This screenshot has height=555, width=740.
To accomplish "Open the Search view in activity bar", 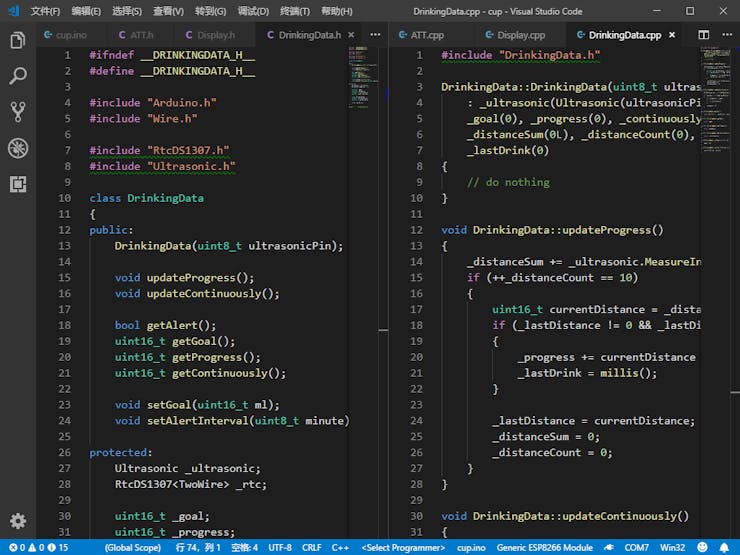I will pos(17,76).
